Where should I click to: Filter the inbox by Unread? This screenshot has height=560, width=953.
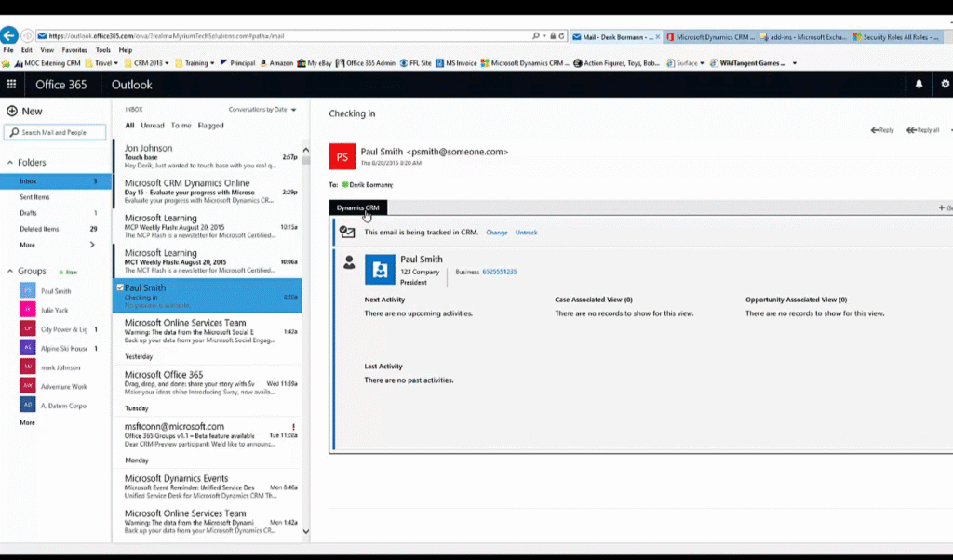[153, 126]
